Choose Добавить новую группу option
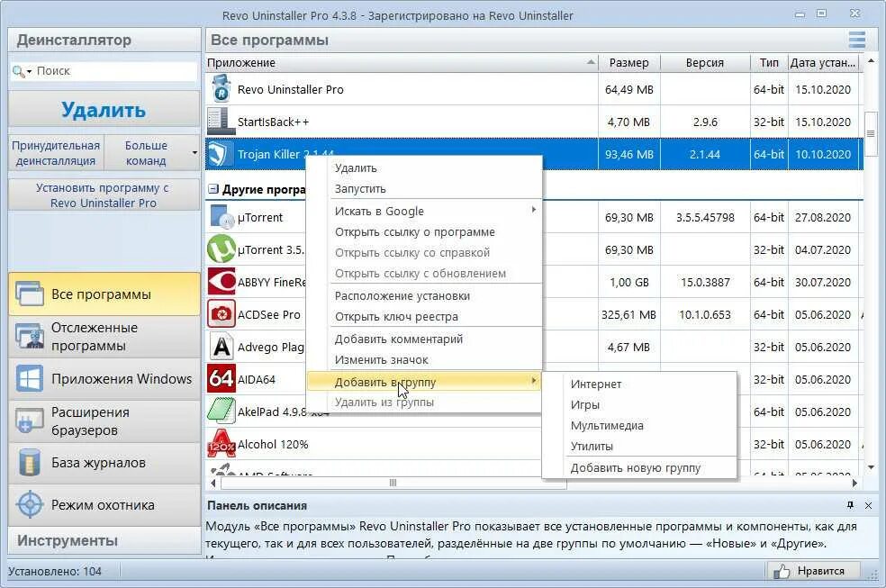This screenshot has width=886, height=588. point(635,467)
